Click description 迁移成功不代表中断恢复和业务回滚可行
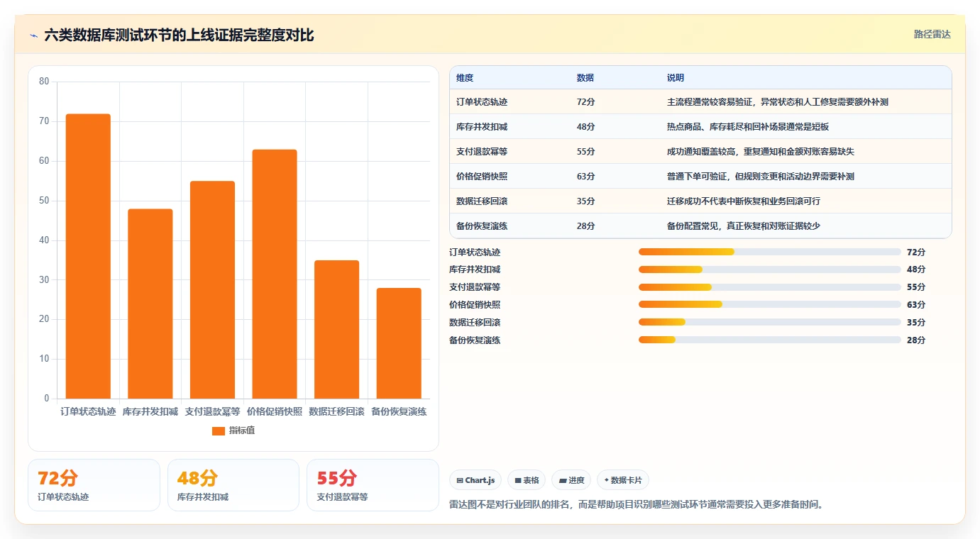This screenshot has width=980, height=539. pyautogui.click(x=744, y=201)
